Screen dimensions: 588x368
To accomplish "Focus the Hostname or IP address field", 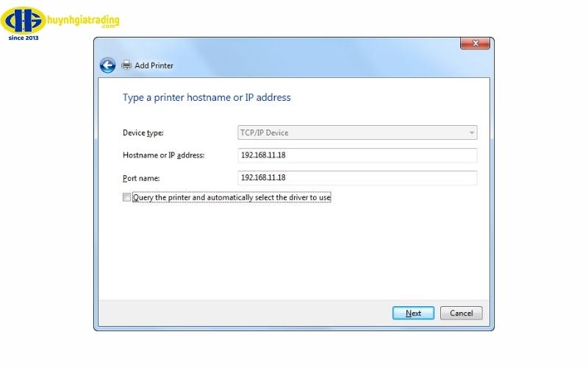I will tap(357, 155).
